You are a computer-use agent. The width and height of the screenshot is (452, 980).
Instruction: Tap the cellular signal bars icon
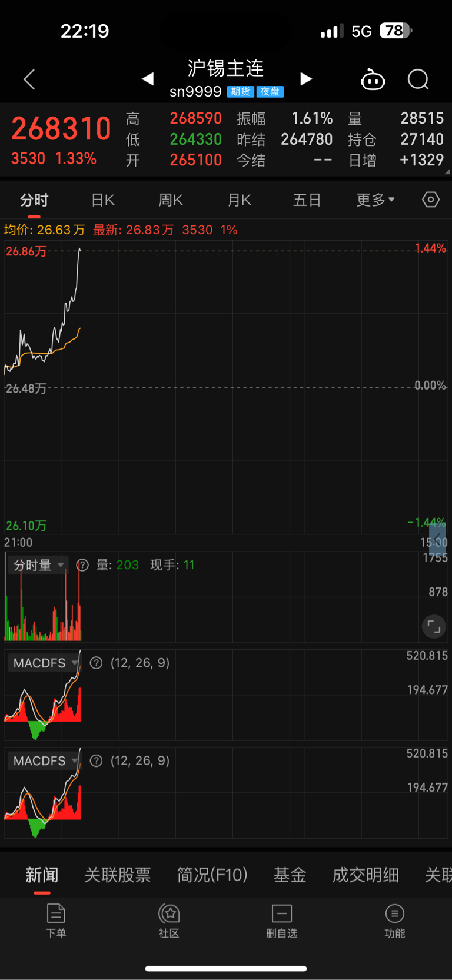[x=332, y=31]
